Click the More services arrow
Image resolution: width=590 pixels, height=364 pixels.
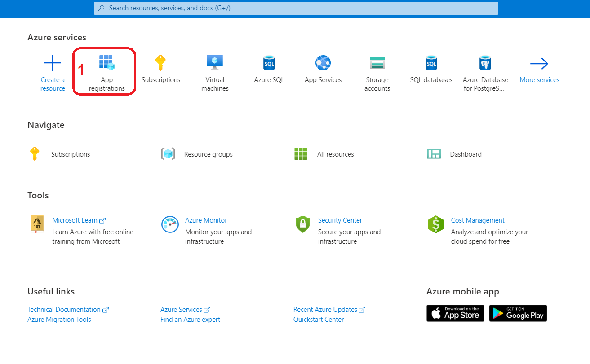539,64
